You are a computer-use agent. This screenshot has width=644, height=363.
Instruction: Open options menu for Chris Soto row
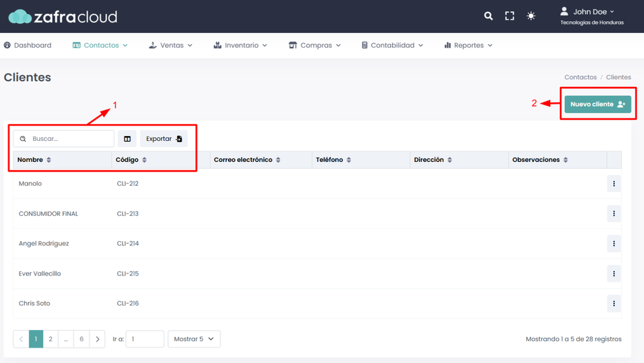tap(614, 303)
